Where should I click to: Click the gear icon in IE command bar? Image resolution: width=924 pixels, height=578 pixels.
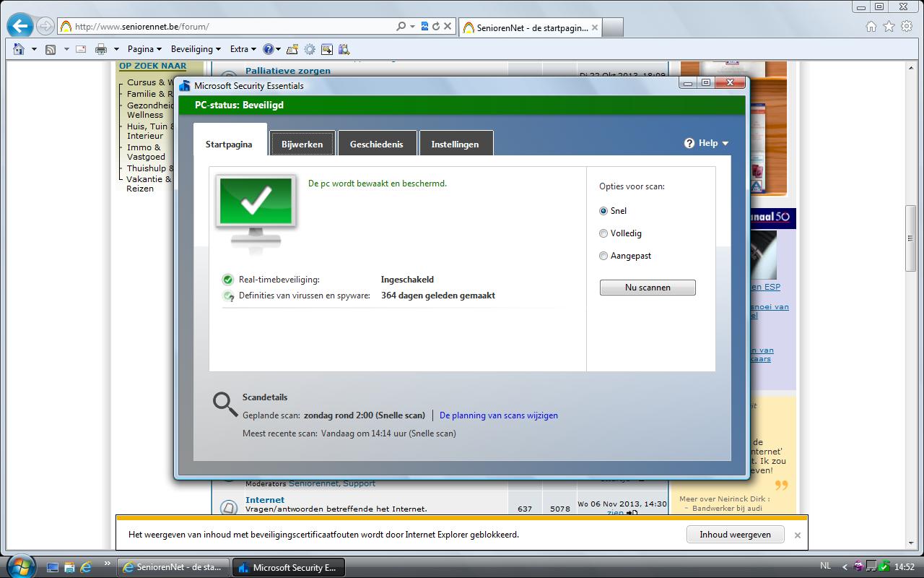310,49
